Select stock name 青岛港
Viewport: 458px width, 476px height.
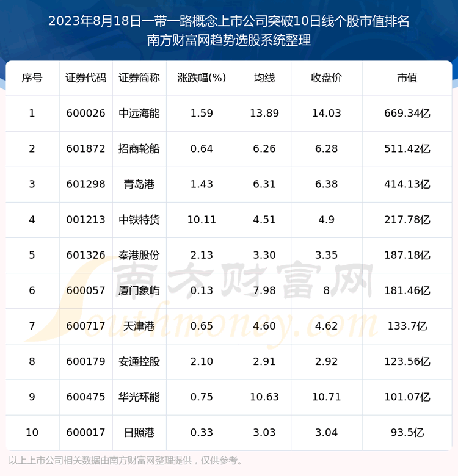coord(139,184)
